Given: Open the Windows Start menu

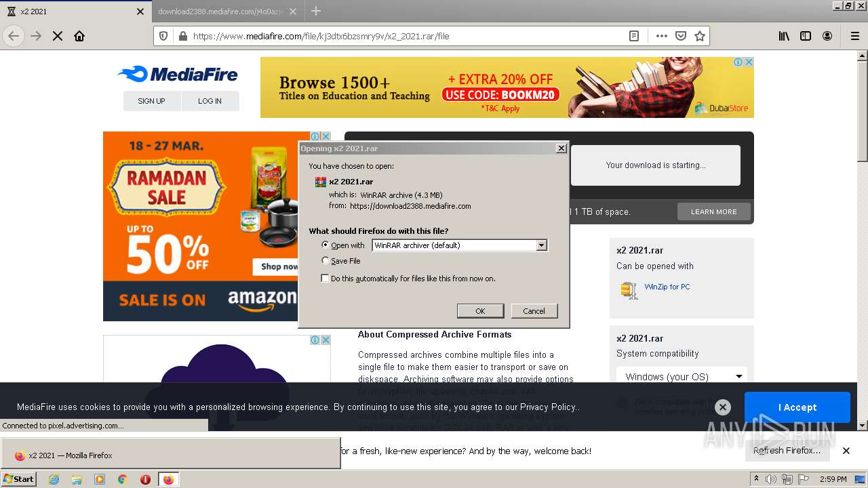Looking at the screenshot, I should (x=19, y=479).
